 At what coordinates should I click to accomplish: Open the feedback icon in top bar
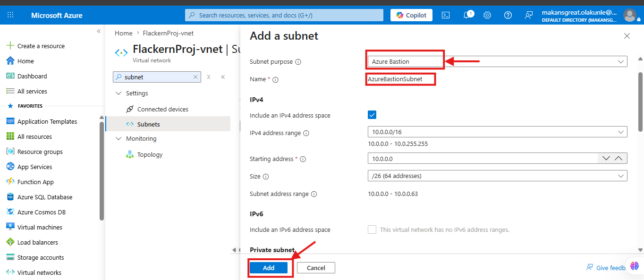[x=529, y=15]
